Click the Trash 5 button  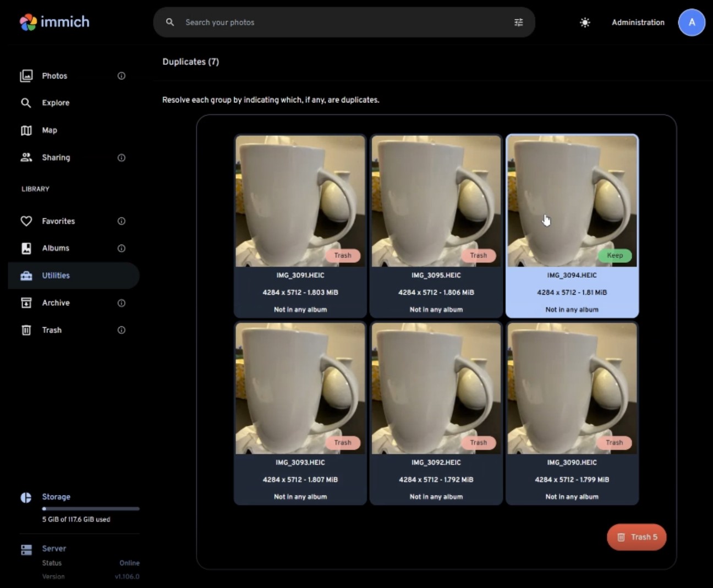click(x=637, y=537)
